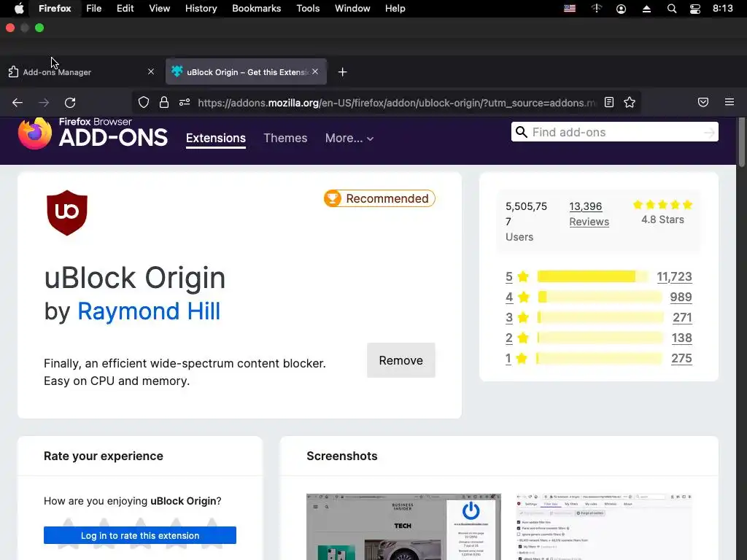The width and height of the screenshot is (747, 560).
Task: Open site permissions icon in address bar
Action: (185, 102)
